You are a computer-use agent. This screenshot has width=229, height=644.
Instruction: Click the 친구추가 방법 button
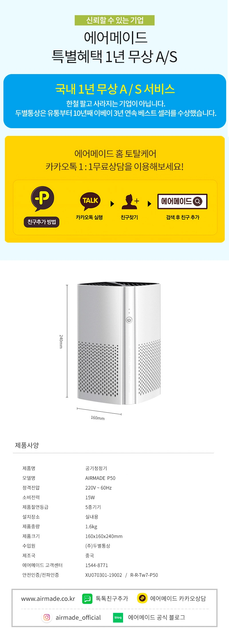[x=42, y=222]
